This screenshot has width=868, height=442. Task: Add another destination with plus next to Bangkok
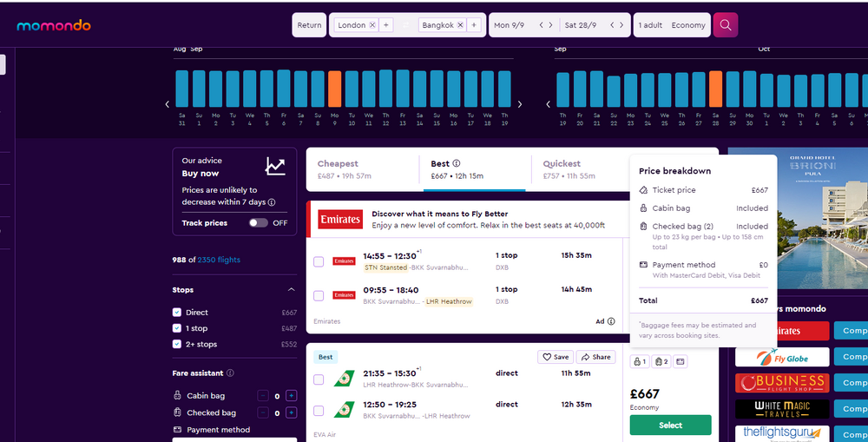(x=474, y=25)
